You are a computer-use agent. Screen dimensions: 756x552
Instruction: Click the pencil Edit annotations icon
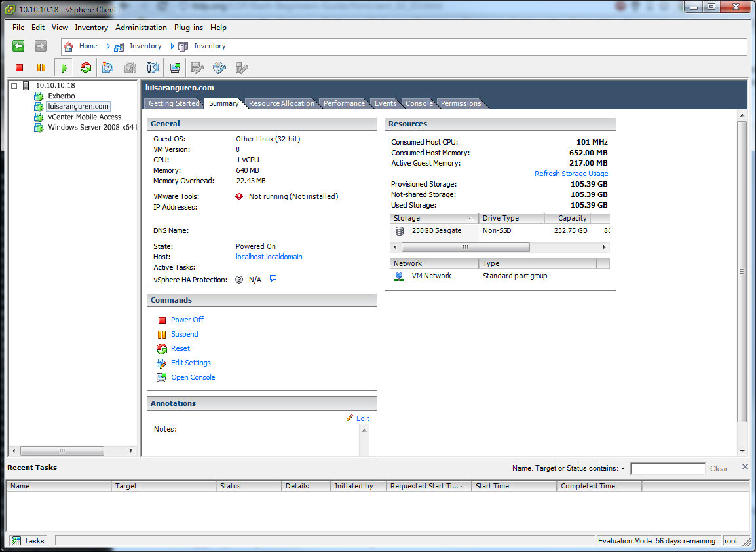(x=350, y=418)
